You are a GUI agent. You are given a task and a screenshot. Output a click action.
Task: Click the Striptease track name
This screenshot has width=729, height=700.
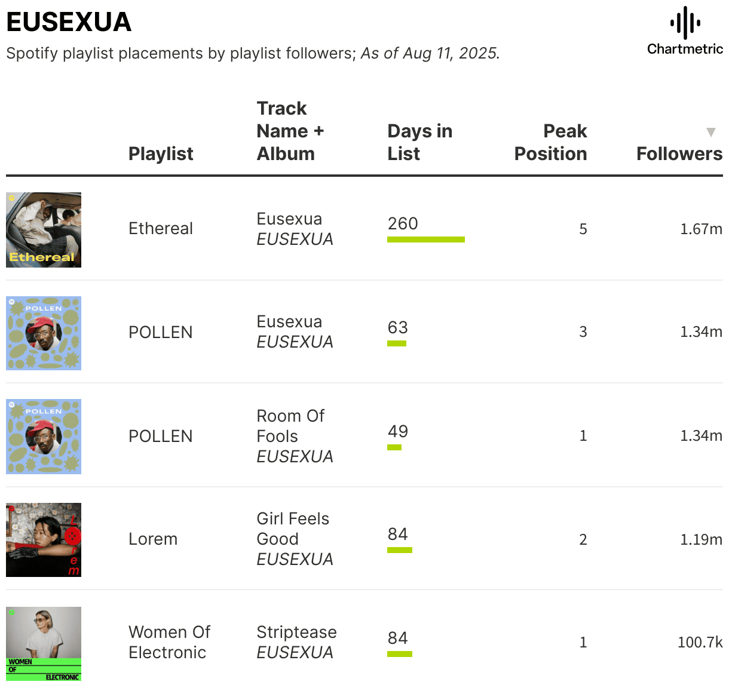[x=296, y=632]
